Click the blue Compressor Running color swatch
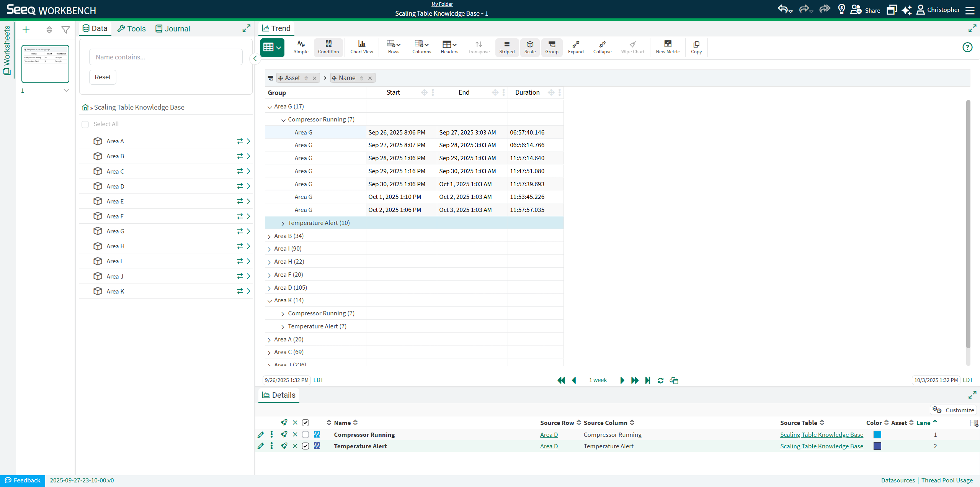 (x=877, y=435)
